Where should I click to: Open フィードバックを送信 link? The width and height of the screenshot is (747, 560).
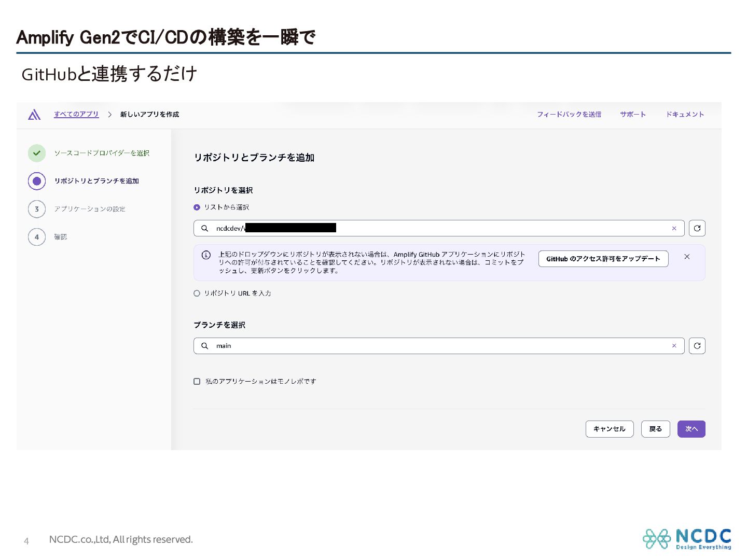(569, 115)
